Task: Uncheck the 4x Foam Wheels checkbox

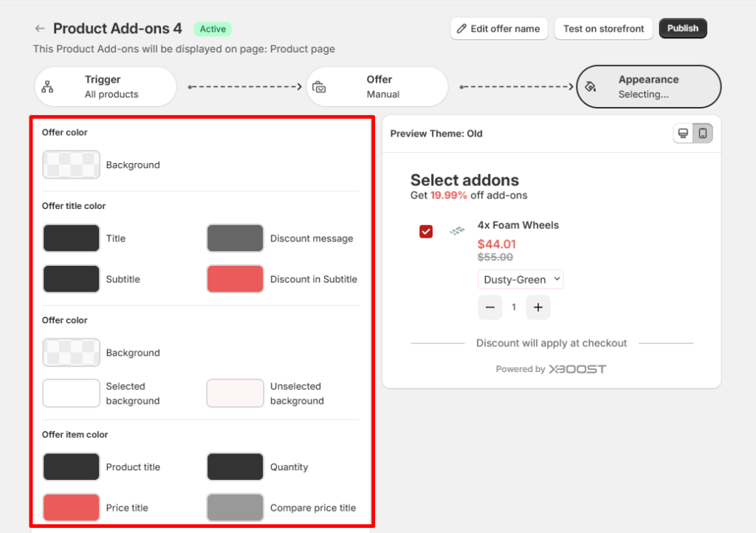Action: 426,232
